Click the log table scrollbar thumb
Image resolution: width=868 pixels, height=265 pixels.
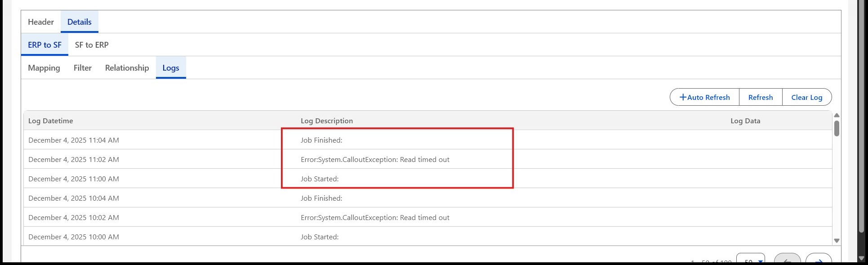click(837, 128)
